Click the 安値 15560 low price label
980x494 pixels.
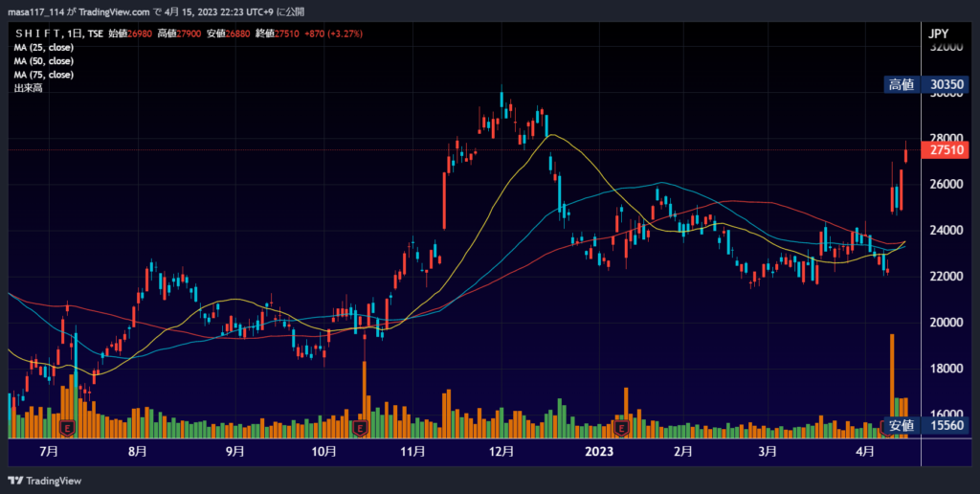(x=925, y=425)
